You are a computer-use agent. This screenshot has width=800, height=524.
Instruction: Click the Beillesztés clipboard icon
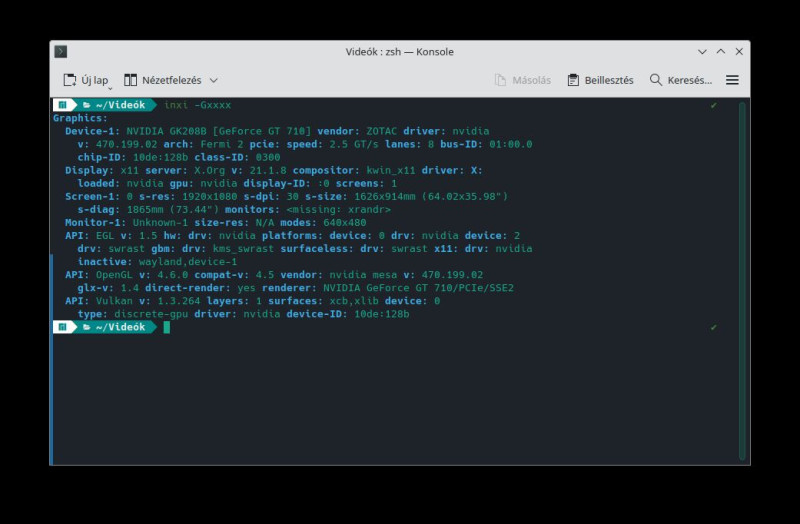click(573, 80)
